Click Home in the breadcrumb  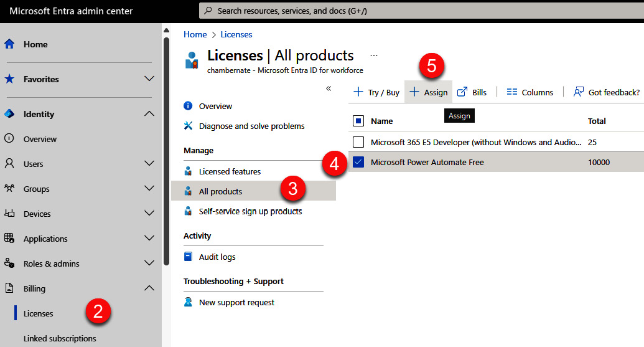(x=195, y=34)
